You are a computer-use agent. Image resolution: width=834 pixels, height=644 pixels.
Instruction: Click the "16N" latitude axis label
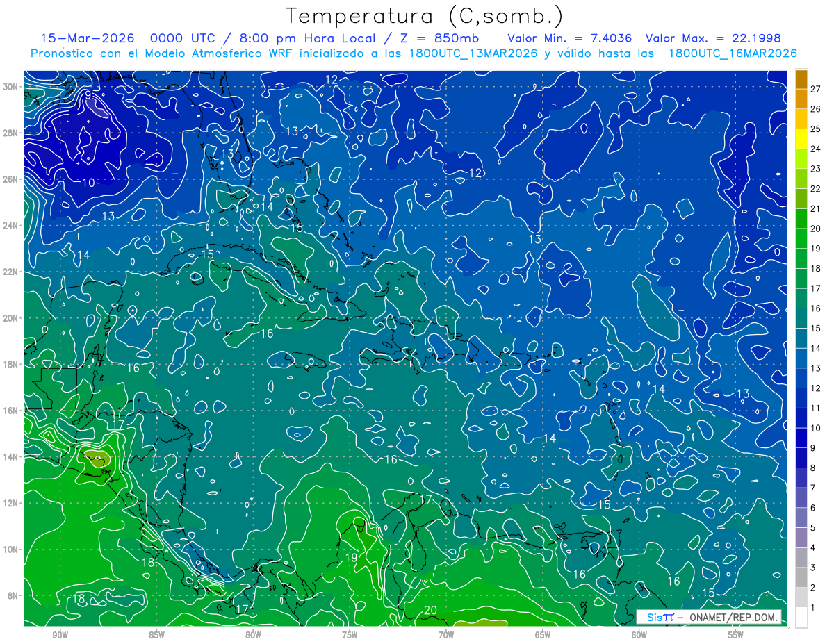10,411
